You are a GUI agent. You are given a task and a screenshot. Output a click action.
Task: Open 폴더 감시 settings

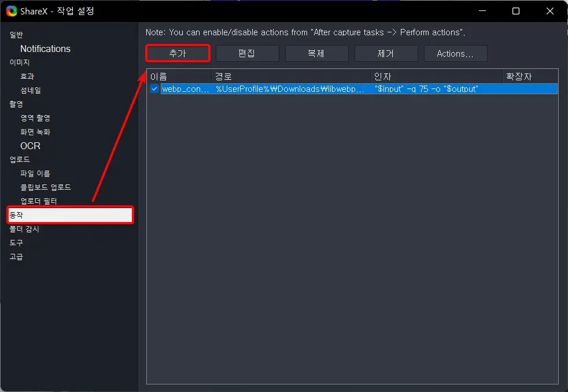[x=24, y=229]
